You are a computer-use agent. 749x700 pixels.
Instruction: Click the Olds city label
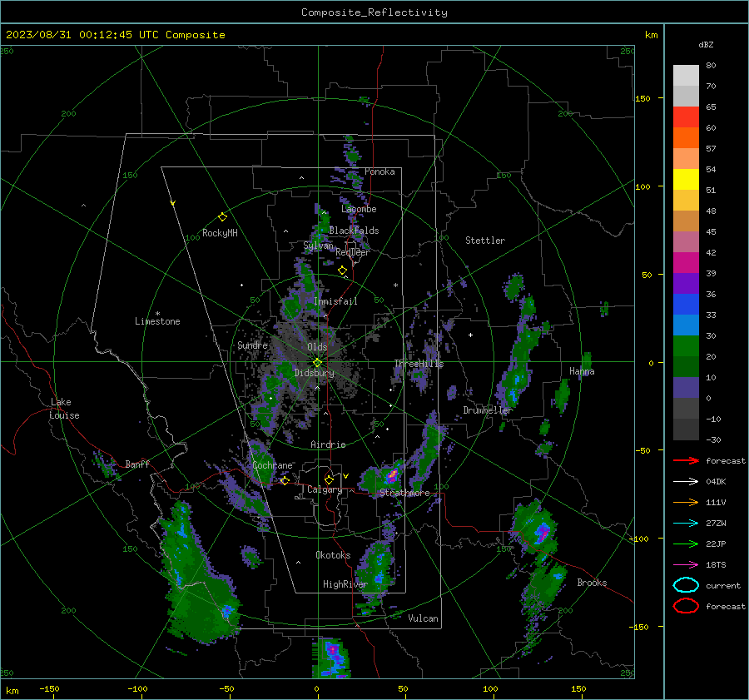[317, 346]
